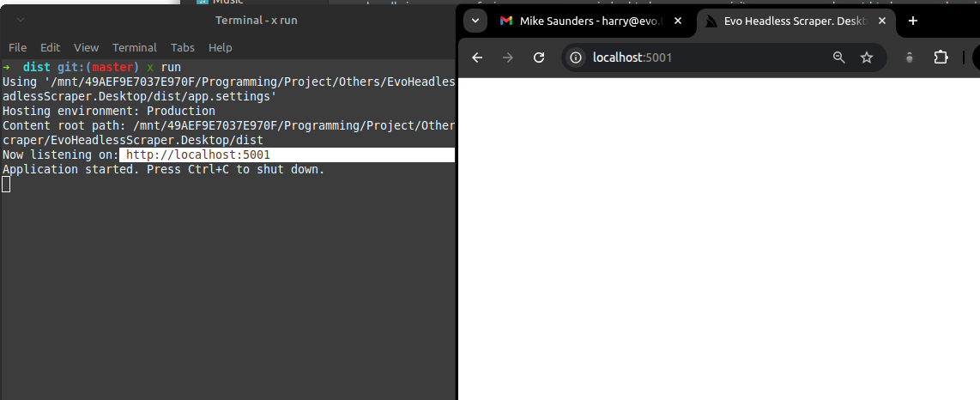
Task: Switch to the Mike Saunders Gmail tab
Action: click(584, 21)
